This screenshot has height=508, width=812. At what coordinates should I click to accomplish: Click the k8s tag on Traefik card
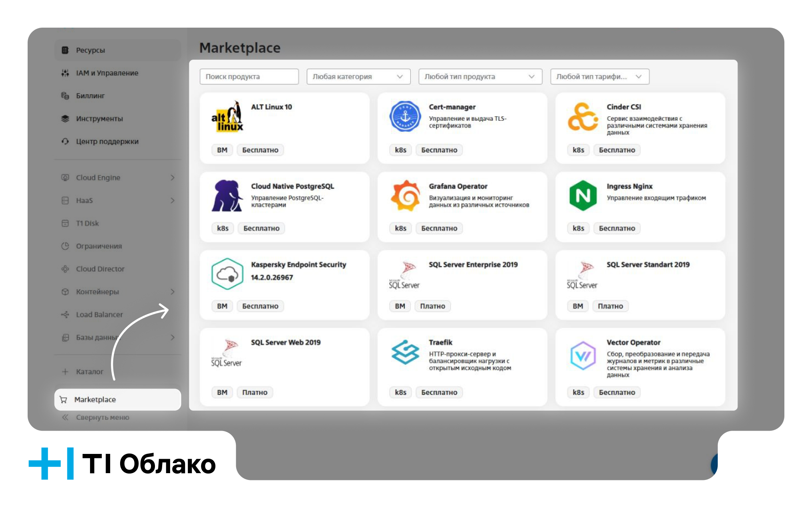pos(400,392)
